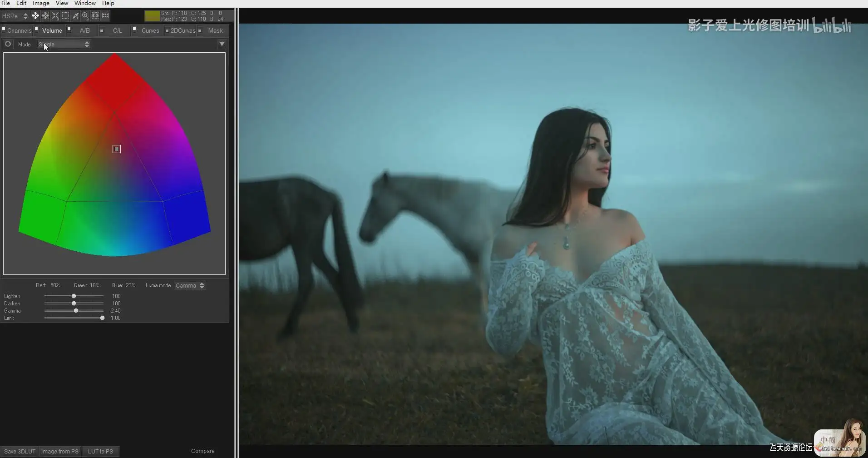
Task: Click the Gamma value 2.40
Action: point(116,311)
